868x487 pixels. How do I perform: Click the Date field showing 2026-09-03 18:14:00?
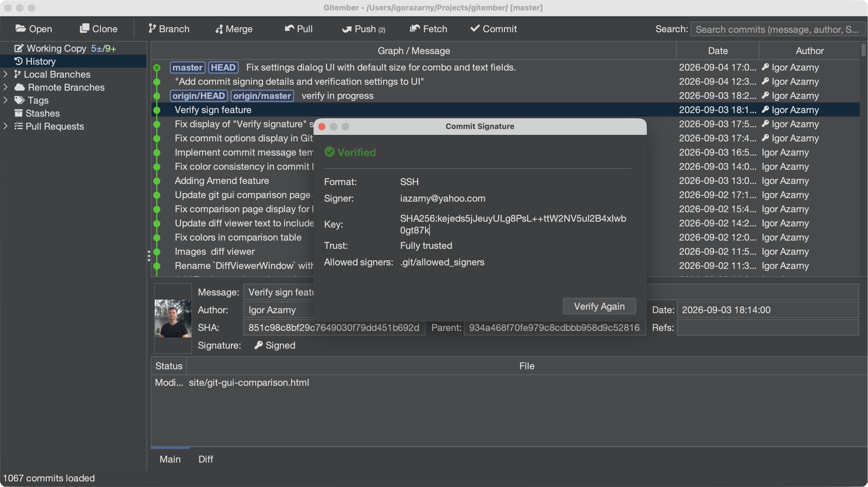pos(768,310)
